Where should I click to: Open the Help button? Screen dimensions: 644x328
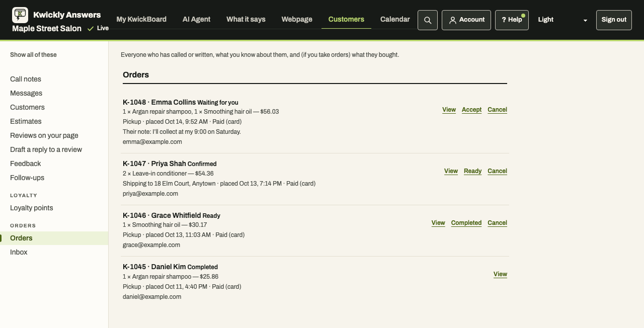512,20
